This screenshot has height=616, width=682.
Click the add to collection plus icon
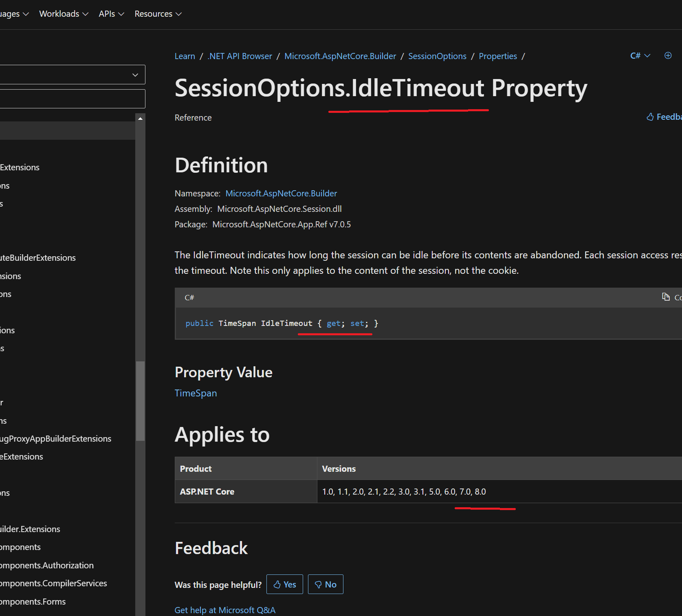(668, 56)
